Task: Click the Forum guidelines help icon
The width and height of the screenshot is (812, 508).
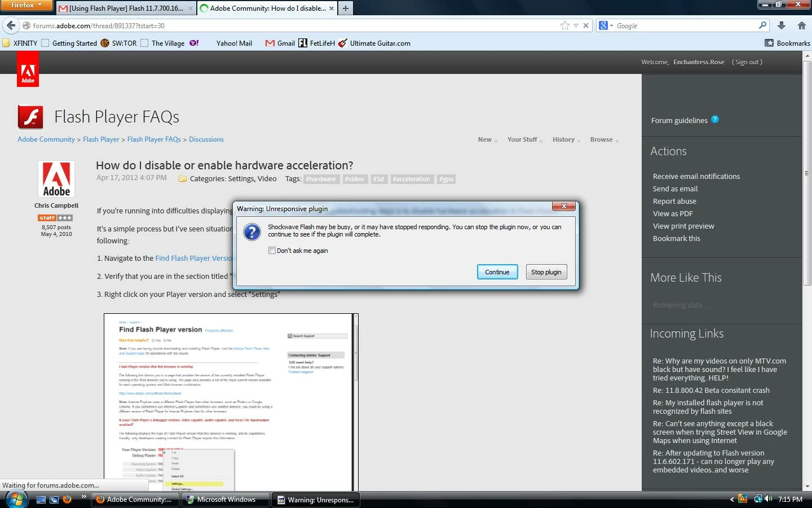Action: tap(715, 119)
